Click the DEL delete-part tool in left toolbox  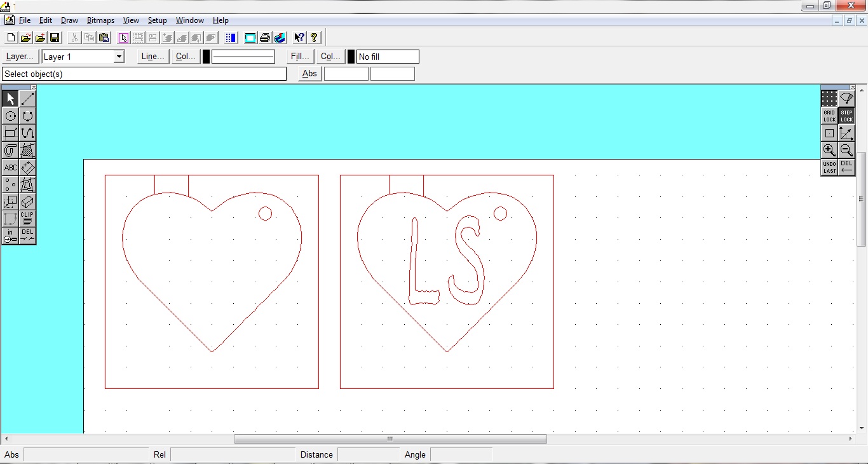[27, 236]
